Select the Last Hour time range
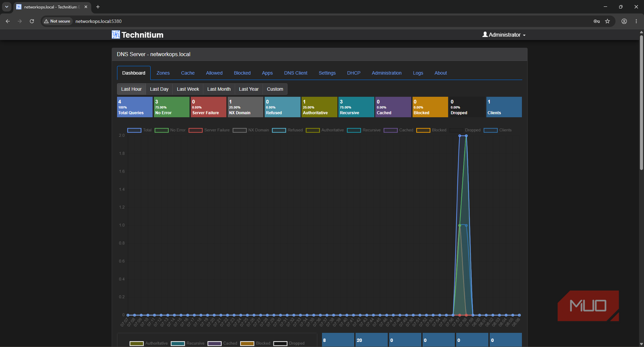Viewport: 644px width, 347px height. (132, 89)
